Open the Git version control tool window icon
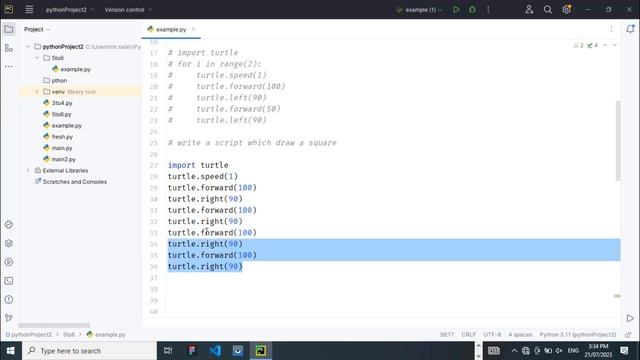640x360 pixels. pos(9,318)
